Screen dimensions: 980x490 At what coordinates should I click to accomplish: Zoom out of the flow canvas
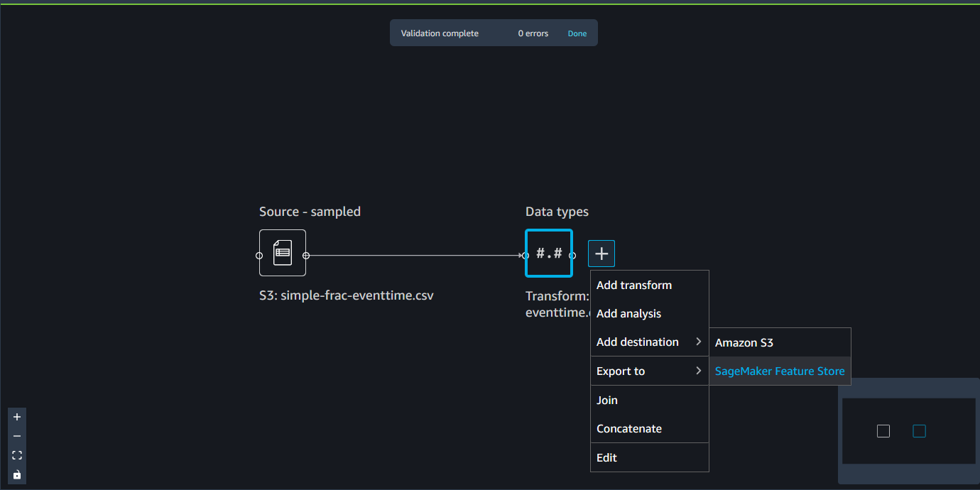(16, 436)
